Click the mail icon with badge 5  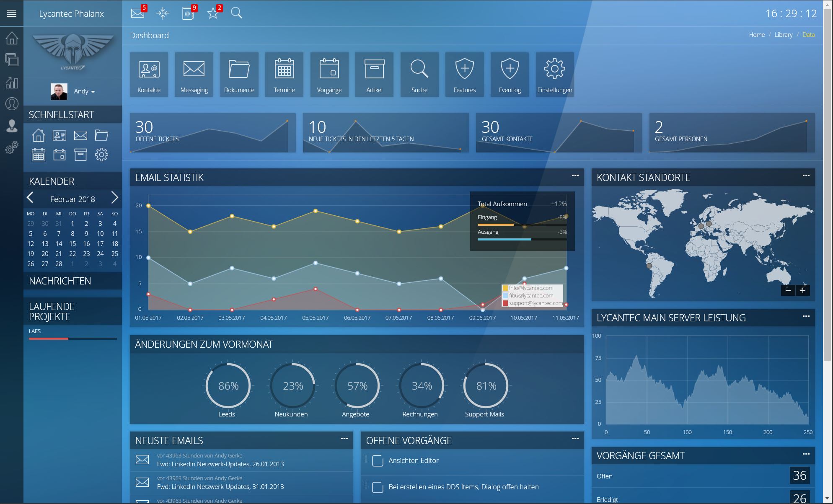137,13
